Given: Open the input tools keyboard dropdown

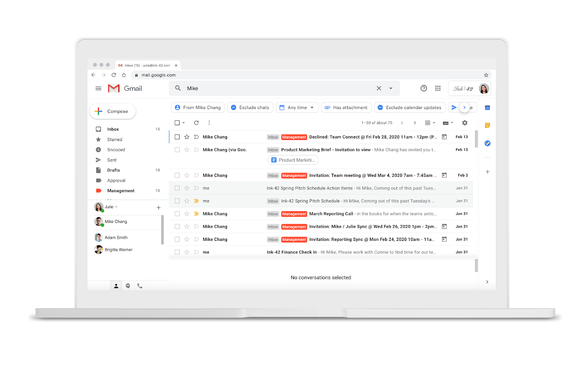Looking at the screenshot, I should click(x=448, y=123).
